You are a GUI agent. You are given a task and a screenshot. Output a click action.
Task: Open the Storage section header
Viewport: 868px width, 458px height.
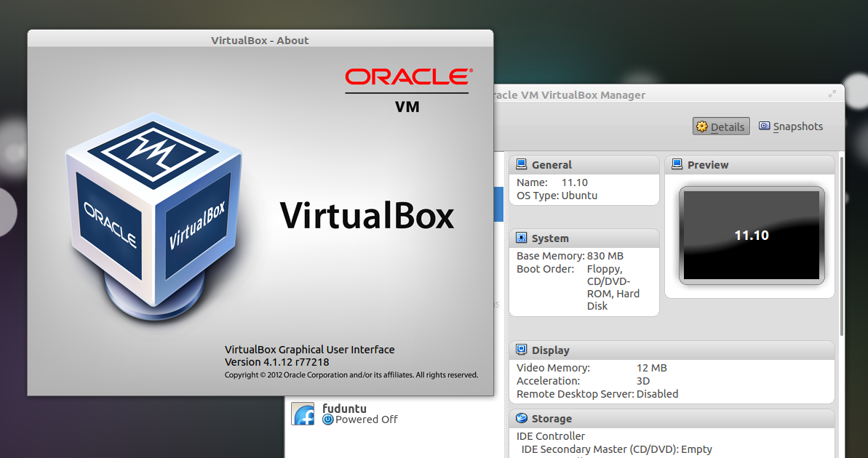click(672, 419)
